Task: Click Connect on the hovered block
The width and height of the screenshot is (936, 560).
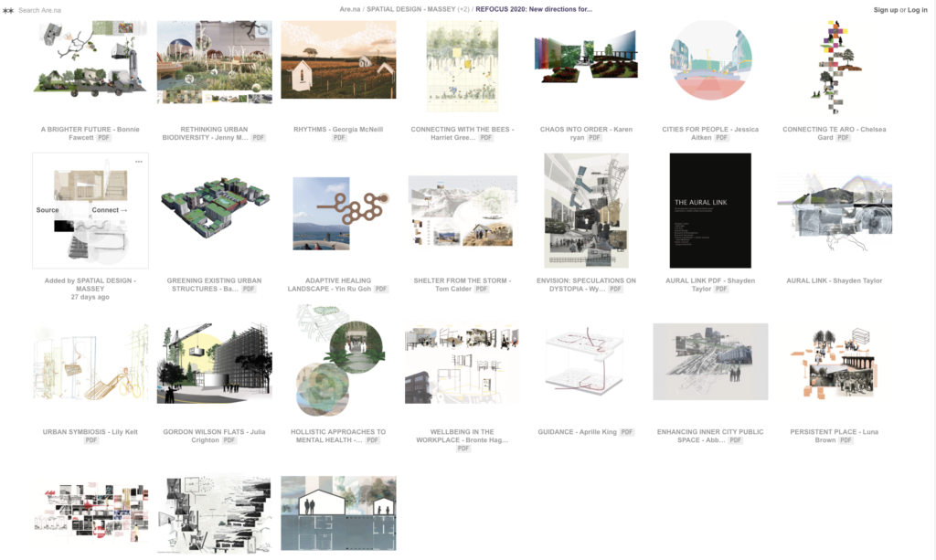Action: tap(110, 210)
